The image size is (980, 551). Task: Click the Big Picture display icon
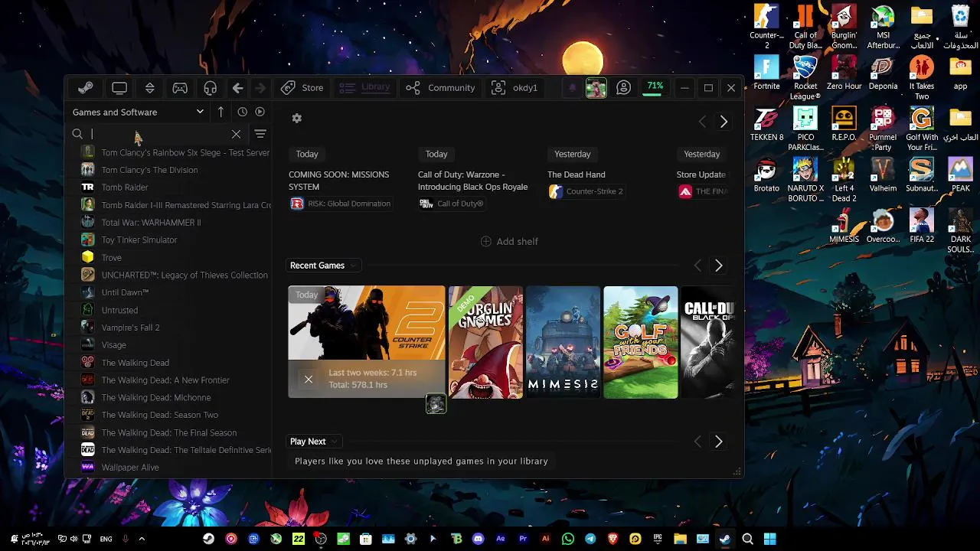point(119,88)
